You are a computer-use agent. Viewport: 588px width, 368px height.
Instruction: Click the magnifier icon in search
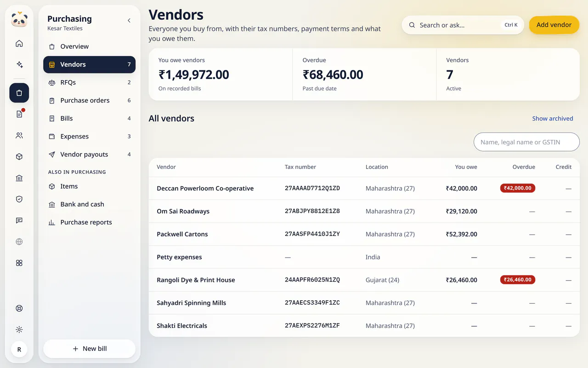pyautogui.click(x=412, y=25)
